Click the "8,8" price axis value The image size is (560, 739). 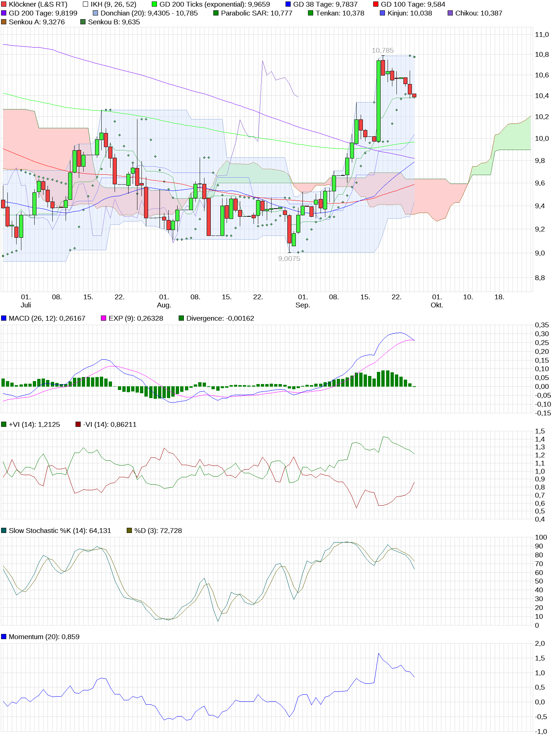[x=540, y=278]
